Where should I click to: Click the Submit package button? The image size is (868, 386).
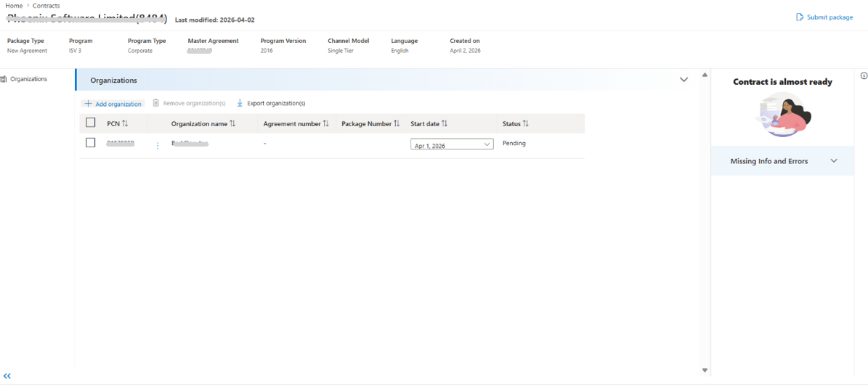pyautogui.click(x=824, y=17)
